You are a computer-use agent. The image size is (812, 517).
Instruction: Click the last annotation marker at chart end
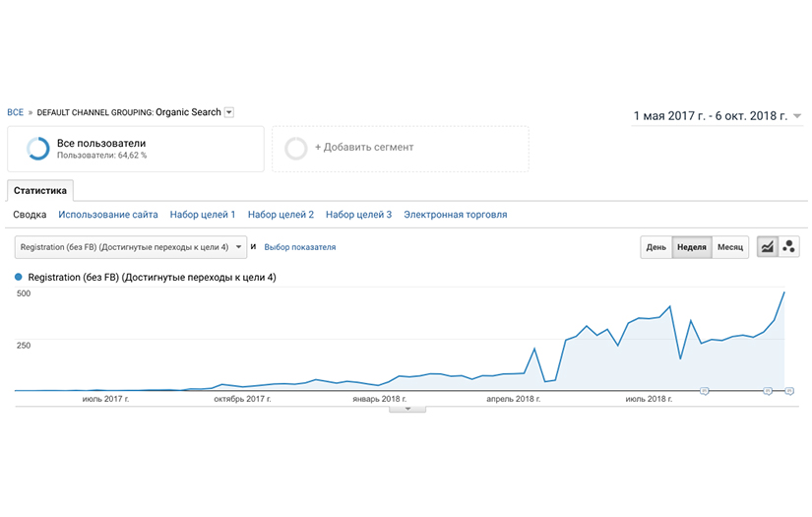(789, 391)
